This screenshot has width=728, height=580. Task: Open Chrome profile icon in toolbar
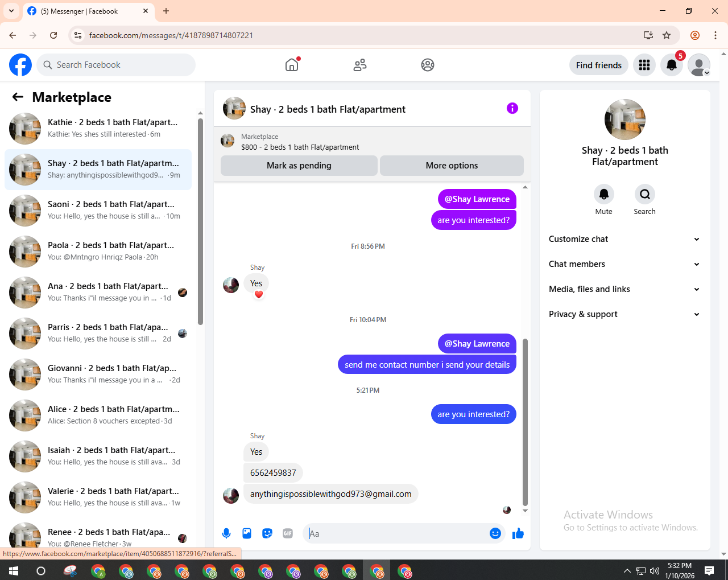click(695, 35)
